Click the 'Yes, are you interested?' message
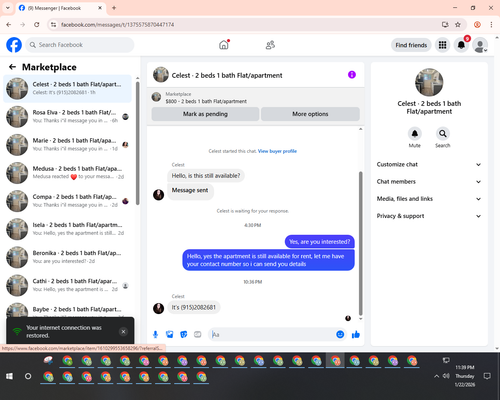This screenshot has width=500, height=400. pyautogui.click(x=319, y=242)
